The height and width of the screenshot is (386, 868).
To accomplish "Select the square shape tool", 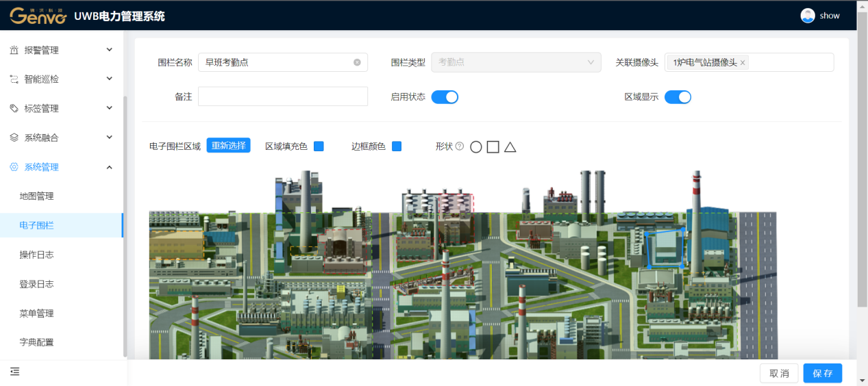I will tap(493, 146).
